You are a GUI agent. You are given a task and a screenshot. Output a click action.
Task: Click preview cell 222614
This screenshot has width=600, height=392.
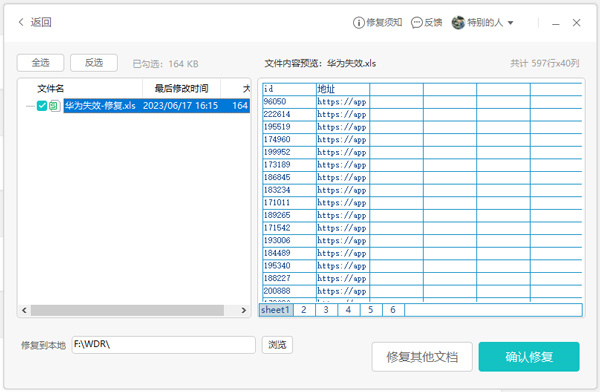pyautogui.click(x=289, y=114)
